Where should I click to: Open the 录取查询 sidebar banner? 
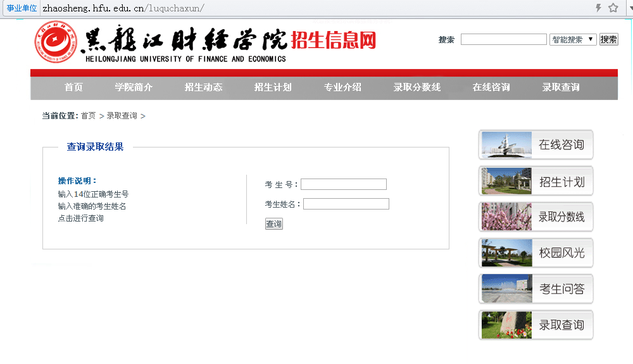(x=536, y=325)
